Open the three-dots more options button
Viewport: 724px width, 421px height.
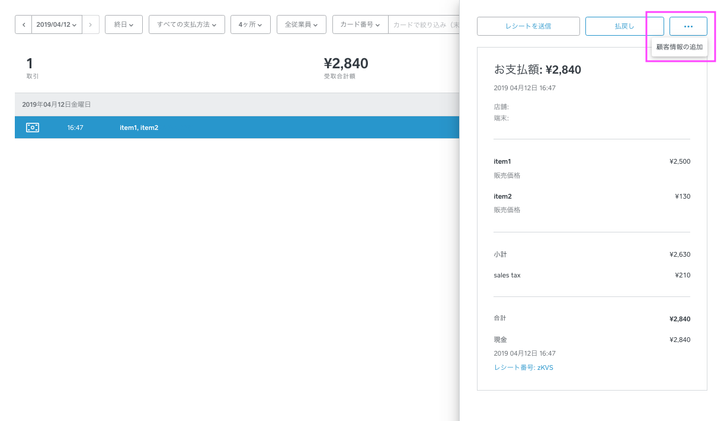click(688, 26)
